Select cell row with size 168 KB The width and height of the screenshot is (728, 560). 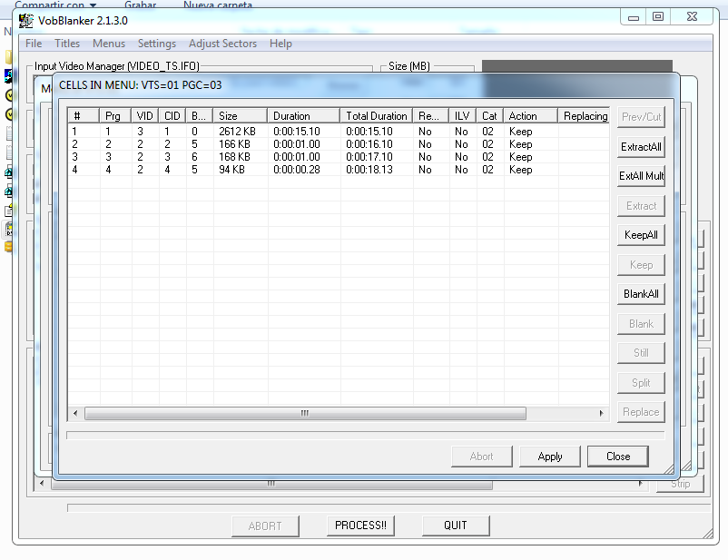click(339, 157)
